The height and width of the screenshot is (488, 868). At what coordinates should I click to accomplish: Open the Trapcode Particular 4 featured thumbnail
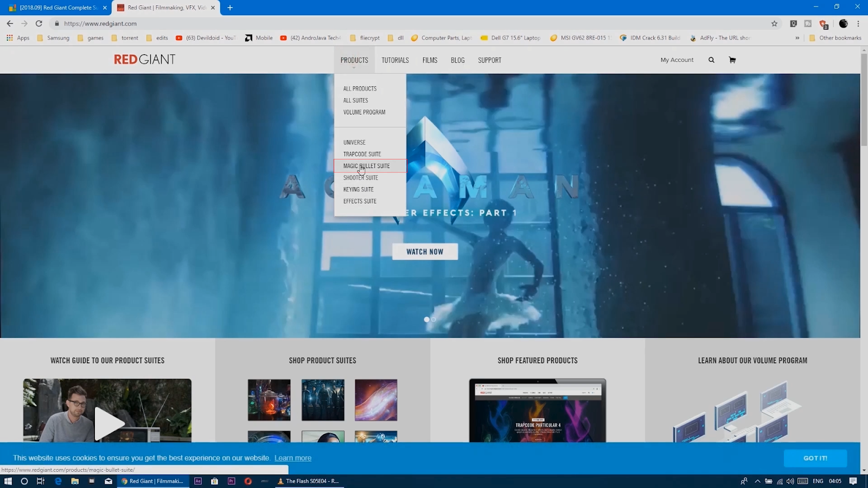pos(538,410)
